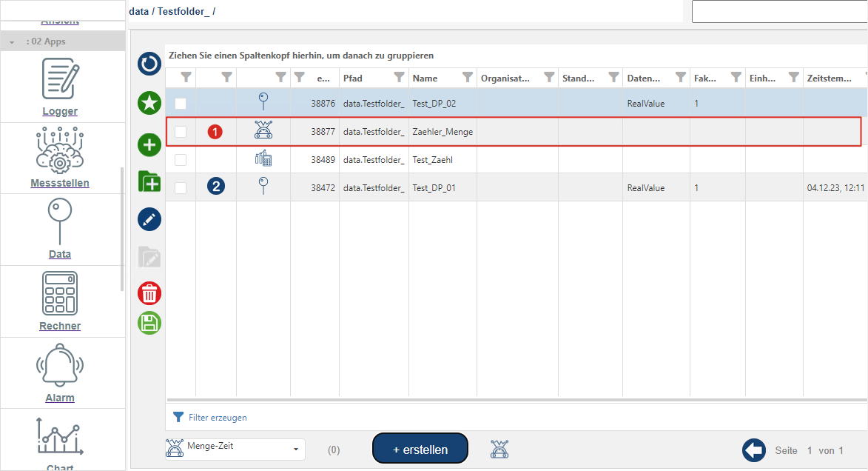Tick the checkbox for Test_DP_02 row
The height and width of the screenshot is (471, 868).
pos(181,104)
